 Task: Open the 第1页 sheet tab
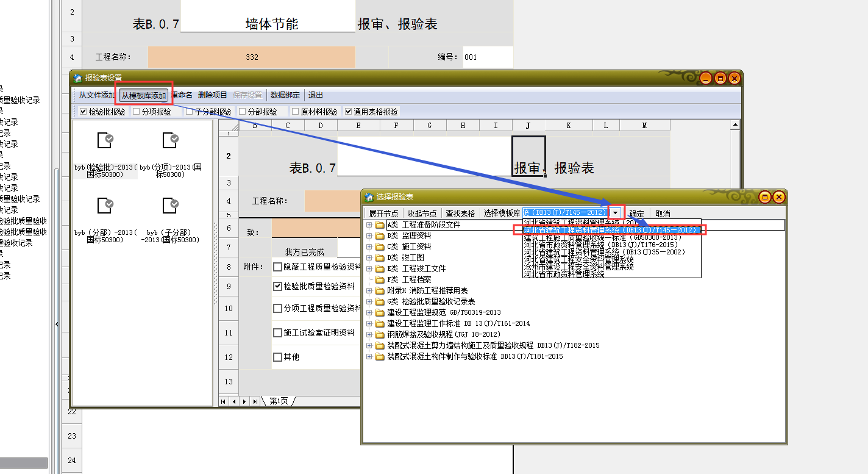point(279,401)
